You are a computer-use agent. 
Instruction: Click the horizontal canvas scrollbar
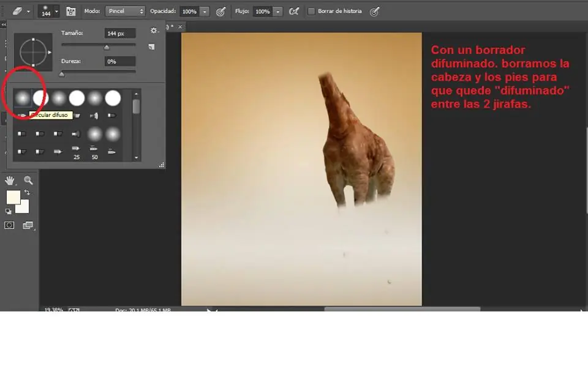coord(402,309)
